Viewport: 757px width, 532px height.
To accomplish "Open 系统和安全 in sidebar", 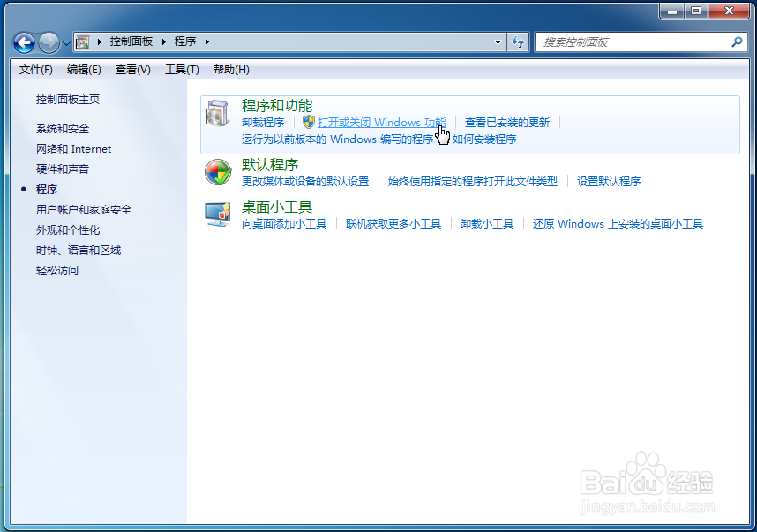I will pyautogui.click(x=63, y=129).
